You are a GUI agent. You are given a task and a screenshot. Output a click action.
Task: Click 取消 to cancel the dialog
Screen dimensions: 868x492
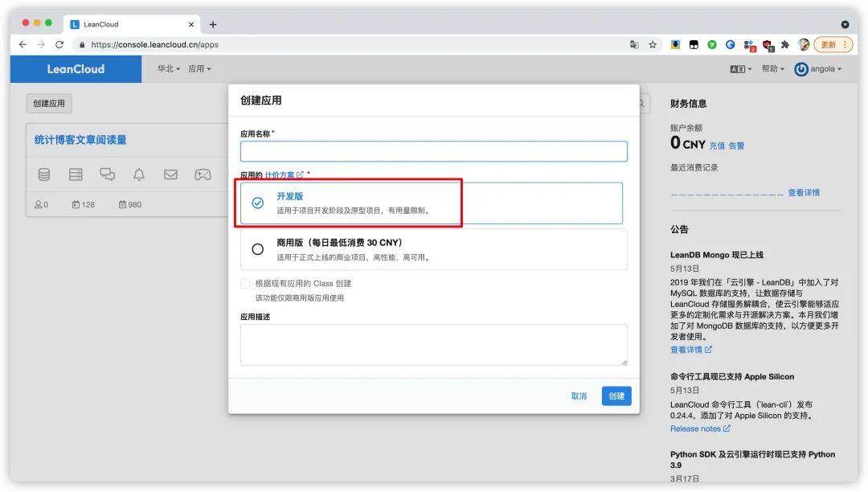tap(579, 396)
